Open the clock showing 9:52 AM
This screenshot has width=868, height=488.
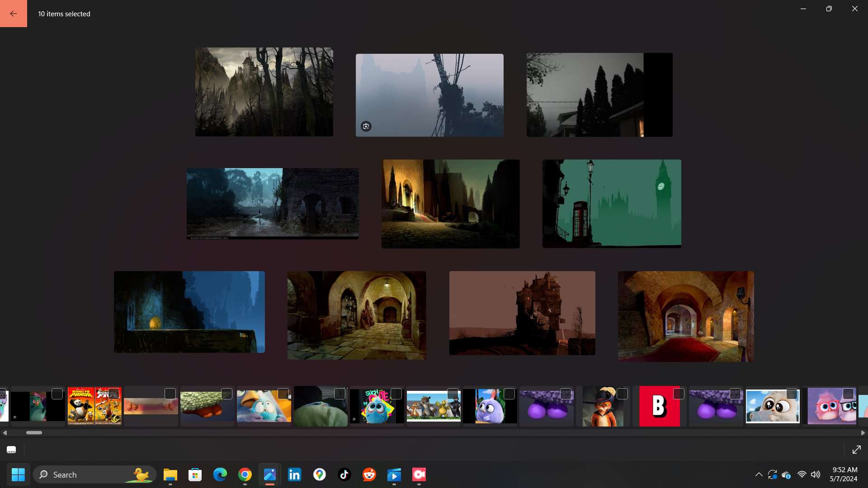(x=844, y=474)
